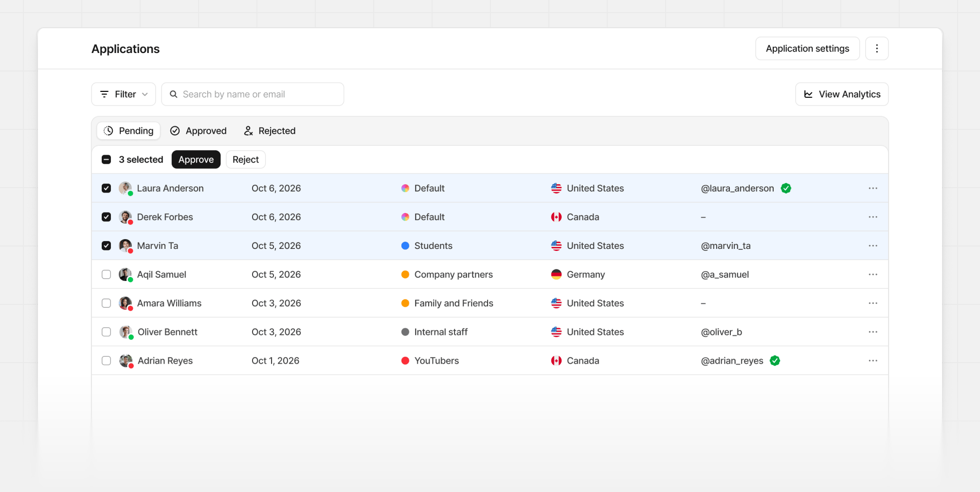Viewport: 980px width, 492px height.
Task: Click the Germany flag icon
Action: click(x=556, y=274)
